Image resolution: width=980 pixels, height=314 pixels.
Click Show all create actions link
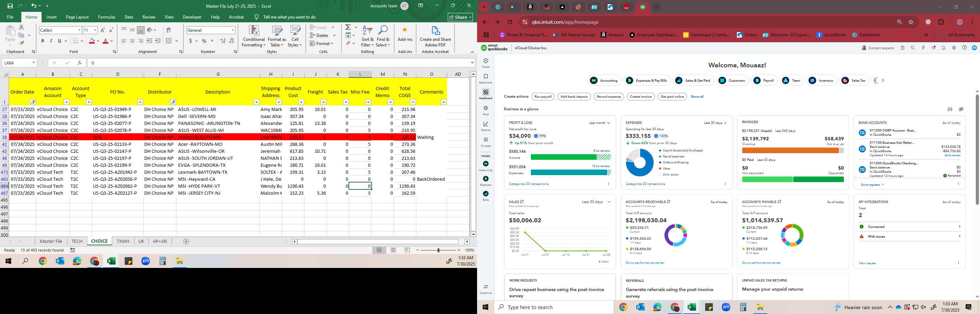pyautogui.click(x=697, y=97)
